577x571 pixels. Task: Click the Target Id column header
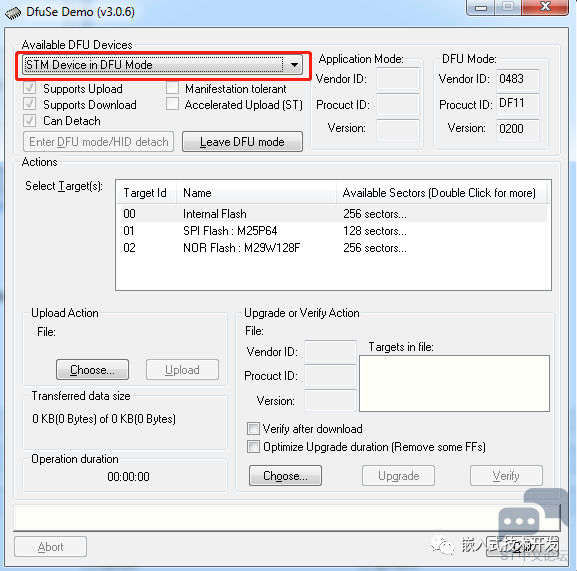pyautogui.click(x=146, y=192)
